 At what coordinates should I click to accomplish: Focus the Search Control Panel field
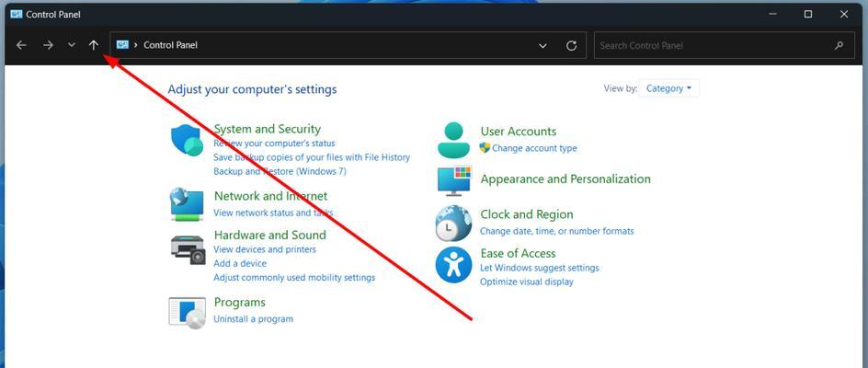click(x=725, y=45)
